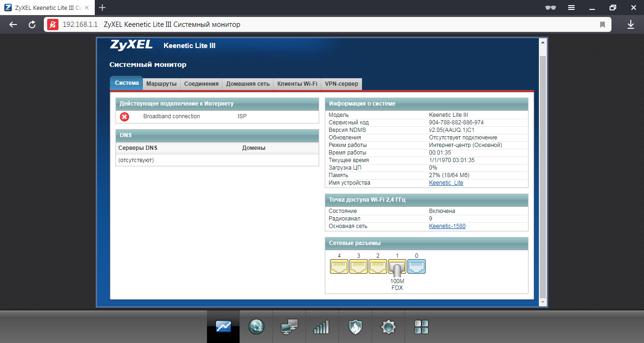The width and height of the screenshot is (644, 343).
Task: Open the Keenetic-1580 network link
Action: (x=447, y=226)
